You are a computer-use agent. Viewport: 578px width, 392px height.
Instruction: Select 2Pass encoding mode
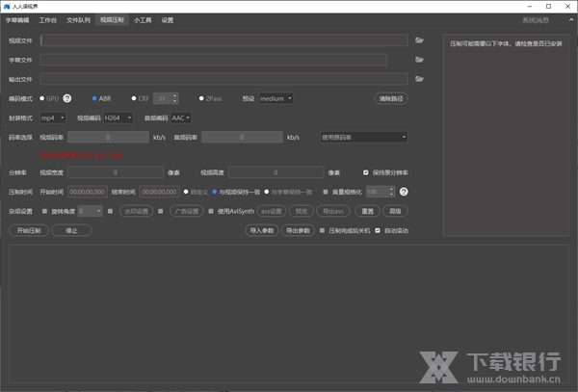pos(202,98)
